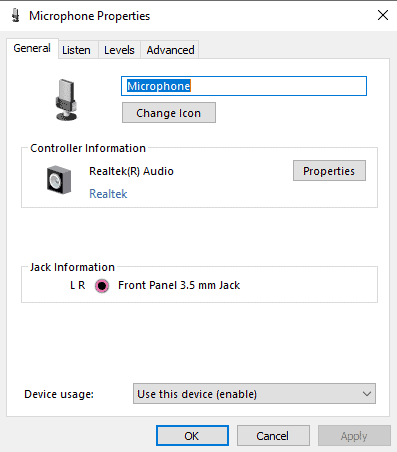Close the Microphone Properties dialog
The width and height of the screenshot is (397, 452).
pos(383,15)
